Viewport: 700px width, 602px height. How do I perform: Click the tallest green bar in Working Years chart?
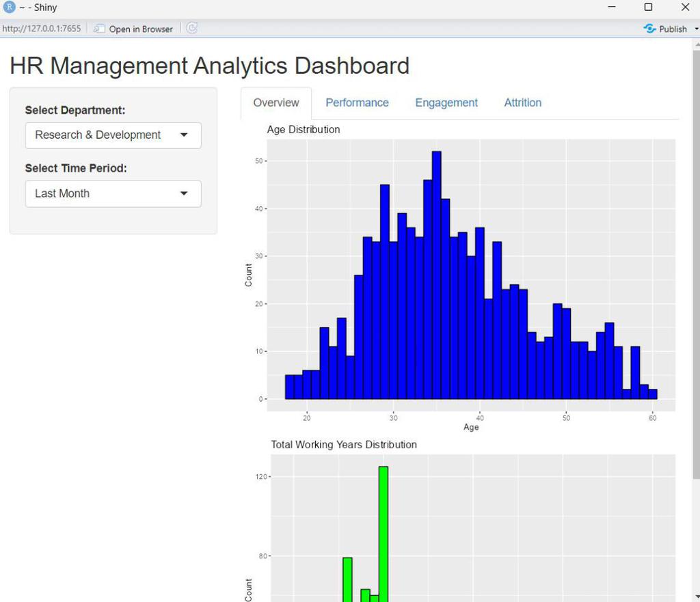tap(383, 533)
